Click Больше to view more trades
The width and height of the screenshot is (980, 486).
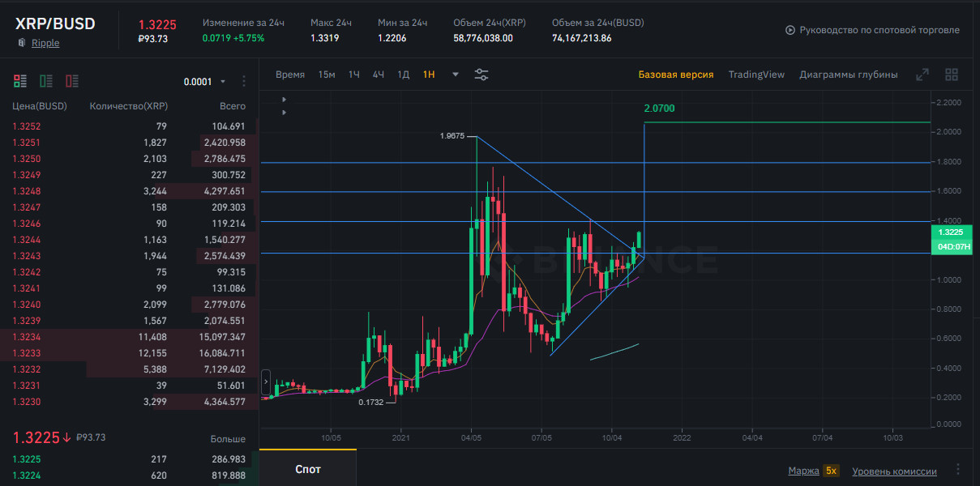[x=228, y=439]
